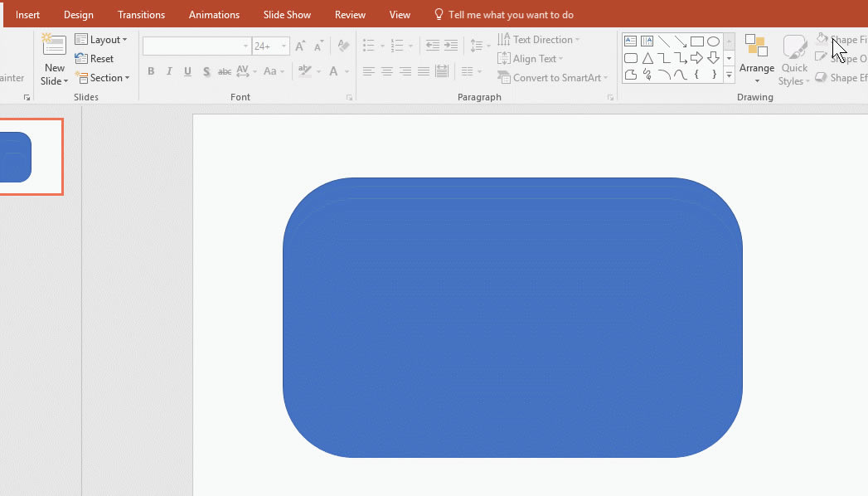Open the Section dropdown
The height and width of the screenshot is (496, 868).
tap(103, 78)
